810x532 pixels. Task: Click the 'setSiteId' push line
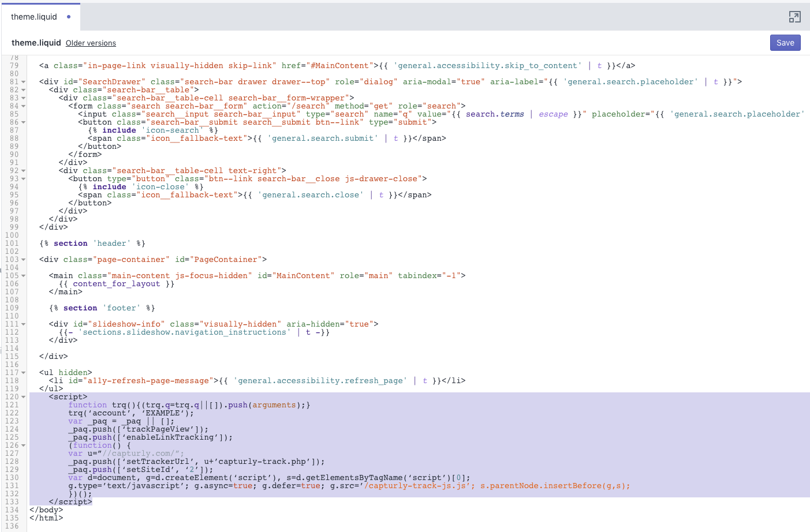pyautogui.click(x=140, y=470)
